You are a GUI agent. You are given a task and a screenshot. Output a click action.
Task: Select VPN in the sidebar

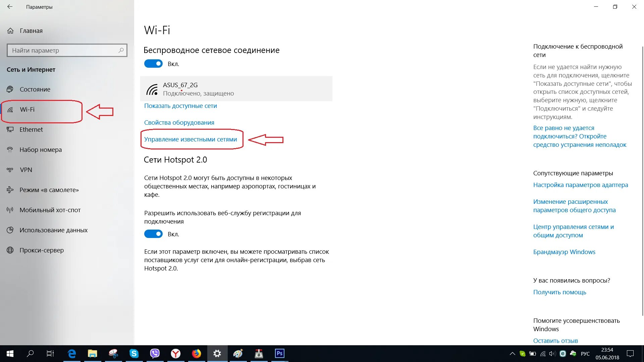tap(26, 170)
